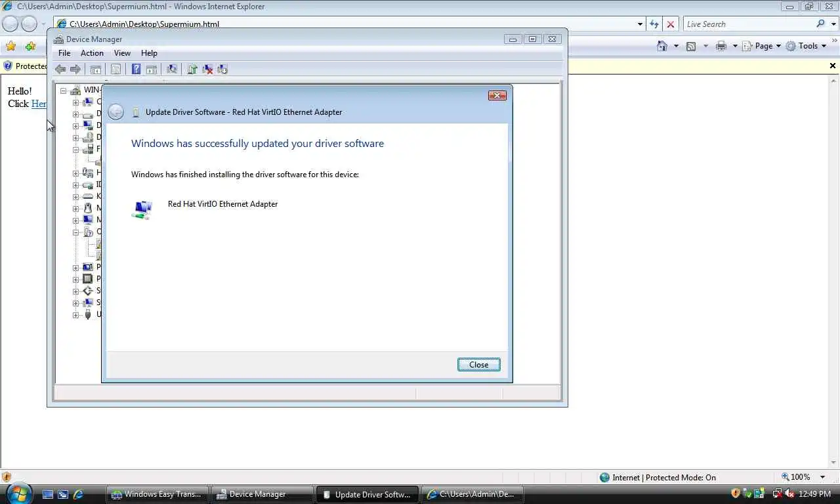
Task: Click the 12:49 PM taskbar clock
Action: (x=815, y=494)
